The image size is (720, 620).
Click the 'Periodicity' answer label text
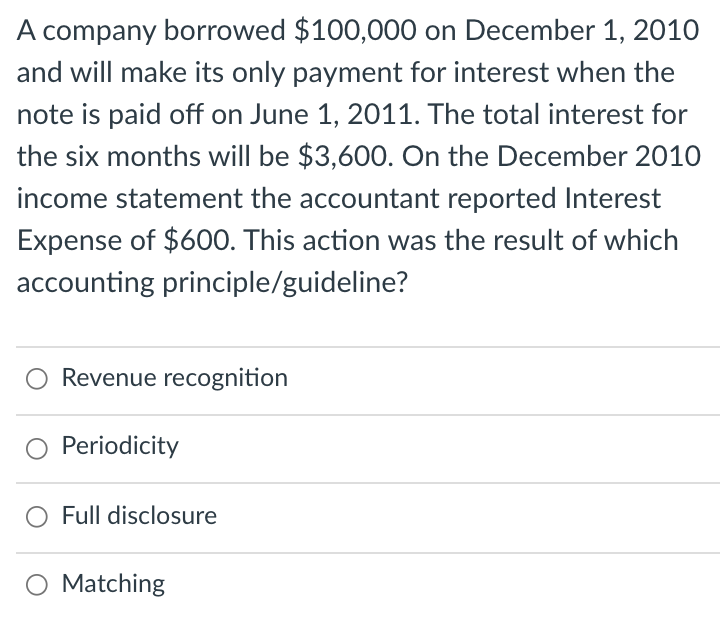120,446
